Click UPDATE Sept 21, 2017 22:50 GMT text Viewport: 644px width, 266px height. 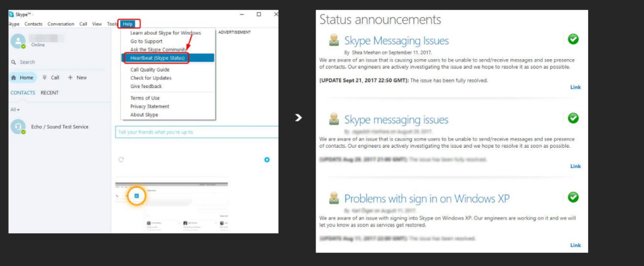pos(364,80)
